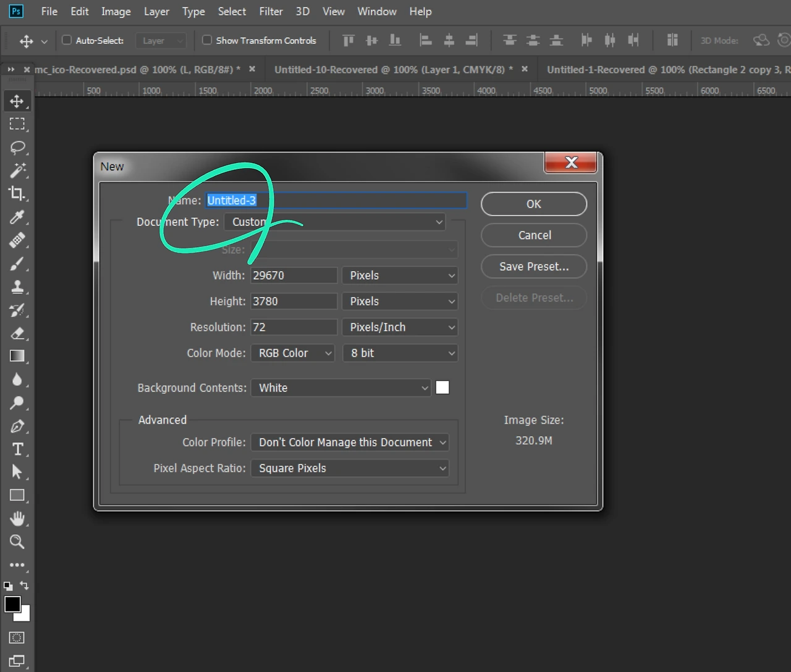The width and height of the screenshot is (791, 672).
Task: Open the Filter menu
Action: pyautogui.click(x=271, y=11)
